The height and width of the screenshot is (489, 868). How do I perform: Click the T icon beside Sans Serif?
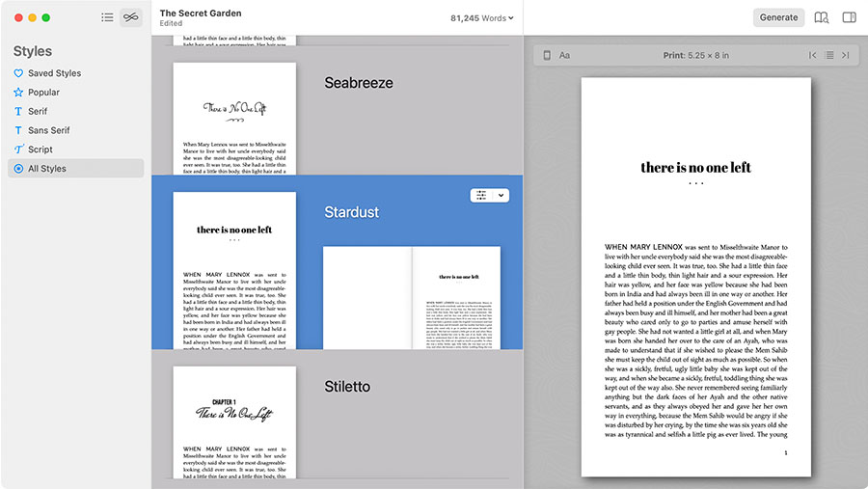[x=18, y=130]
